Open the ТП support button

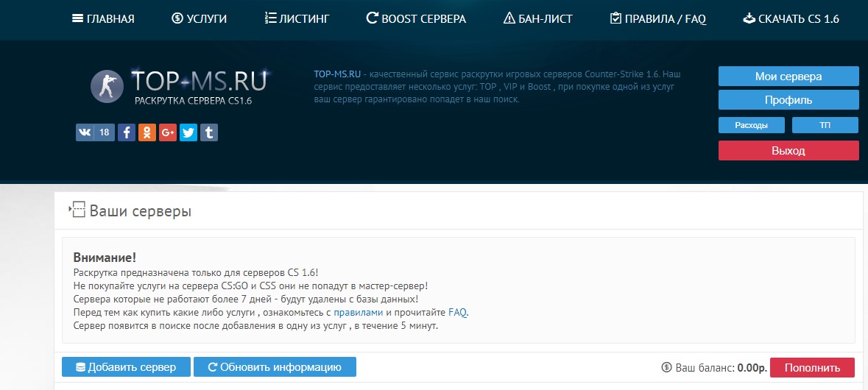coord(825,125)
